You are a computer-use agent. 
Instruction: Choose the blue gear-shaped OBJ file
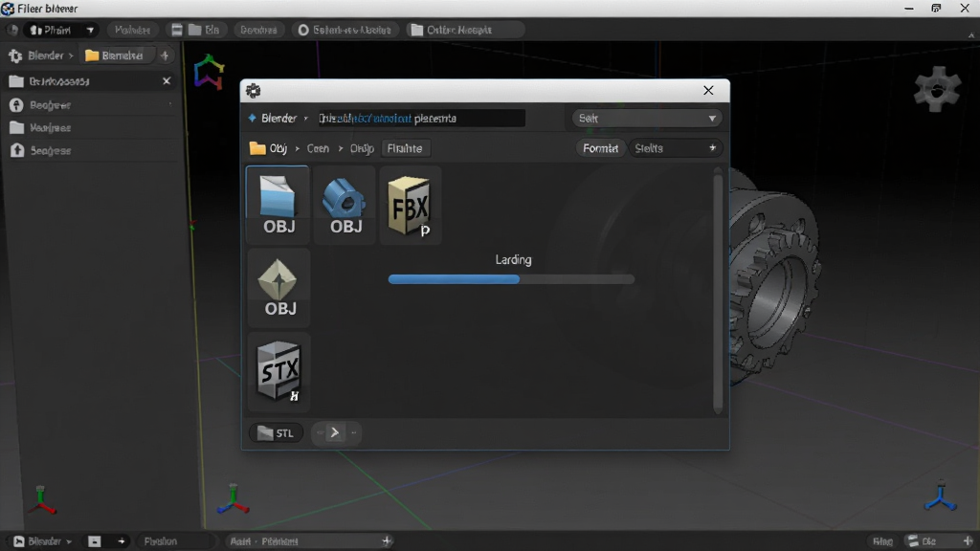(x=345, y=205)
